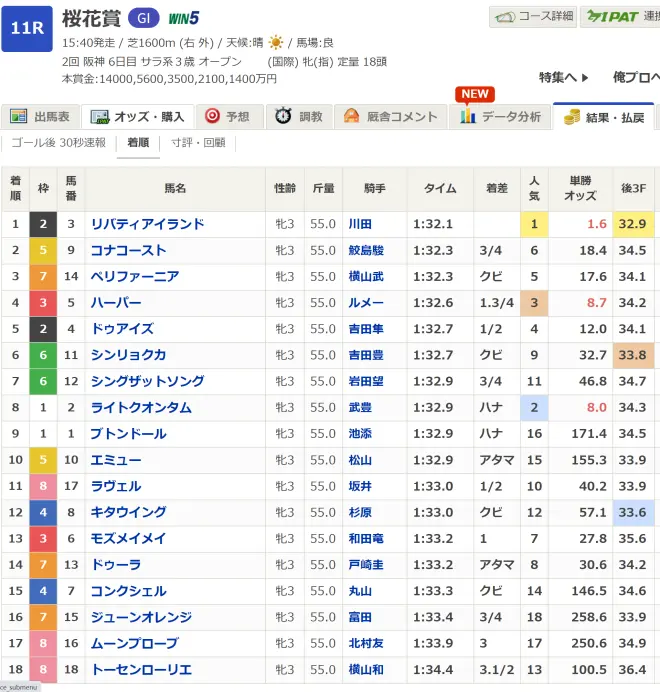Click the 11R race number badge
This screenshot has width=660, height=692.
27,28
